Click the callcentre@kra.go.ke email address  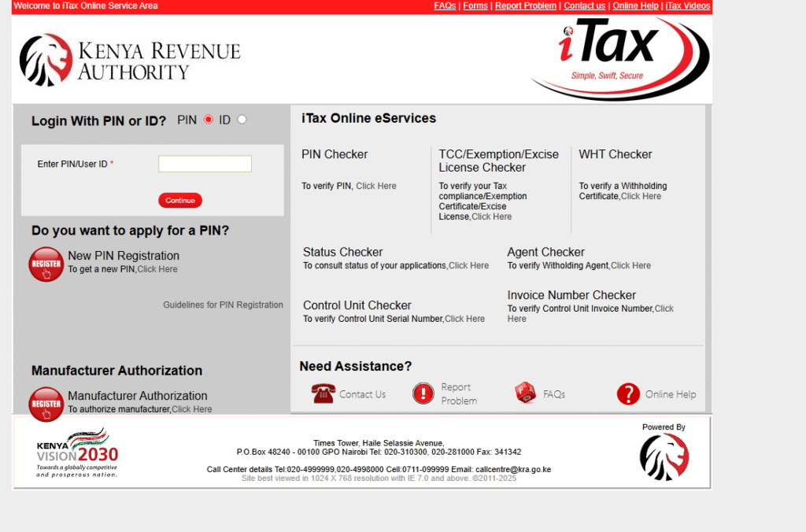coord(513,469)
